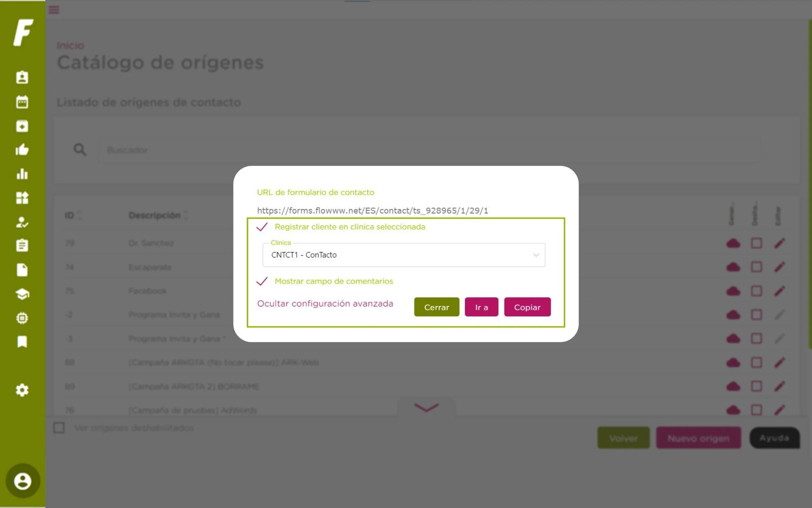The height and width of the screenshot is (508, 812).
Task: Click the Flowww F logo
Action: click(x=23, y=33)
